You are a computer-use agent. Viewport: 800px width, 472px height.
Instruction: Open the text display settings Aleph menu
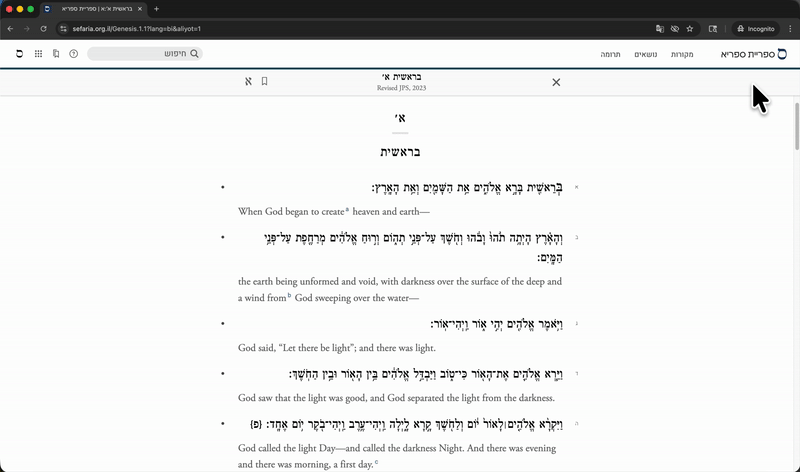247,81
